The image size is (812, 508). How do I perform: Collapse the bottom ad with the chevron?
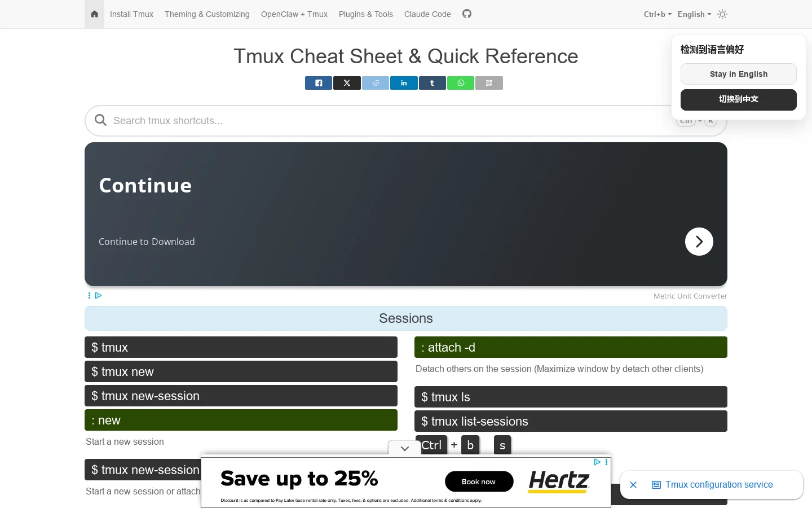click(404, 449)
